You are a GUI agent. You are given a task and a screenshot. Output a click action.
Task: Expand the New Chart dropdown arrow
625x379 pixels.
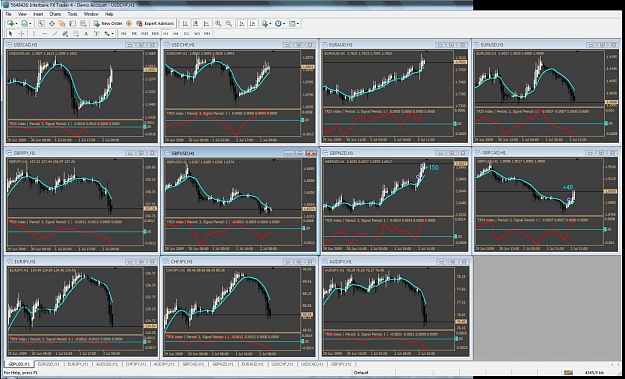tap(16, 24)
